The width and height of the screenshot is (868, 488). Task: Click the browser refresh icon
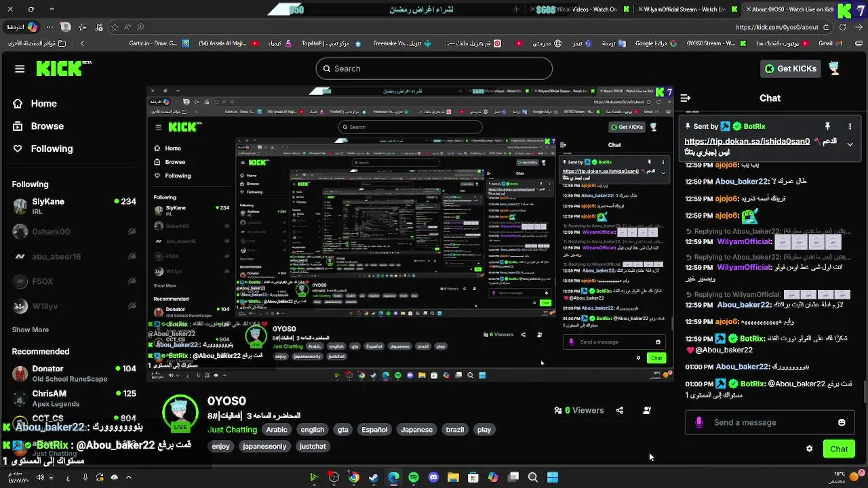click(843, 27)
